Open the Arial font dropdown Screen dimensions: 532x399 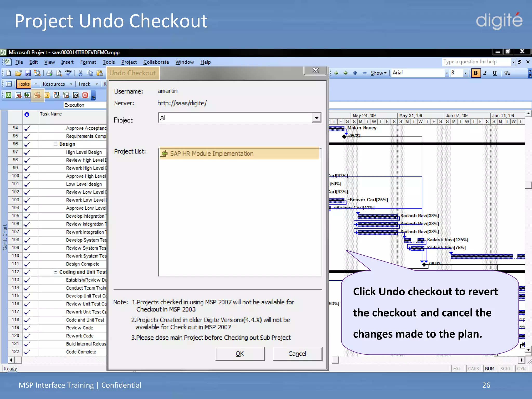[x=447, y=73]
